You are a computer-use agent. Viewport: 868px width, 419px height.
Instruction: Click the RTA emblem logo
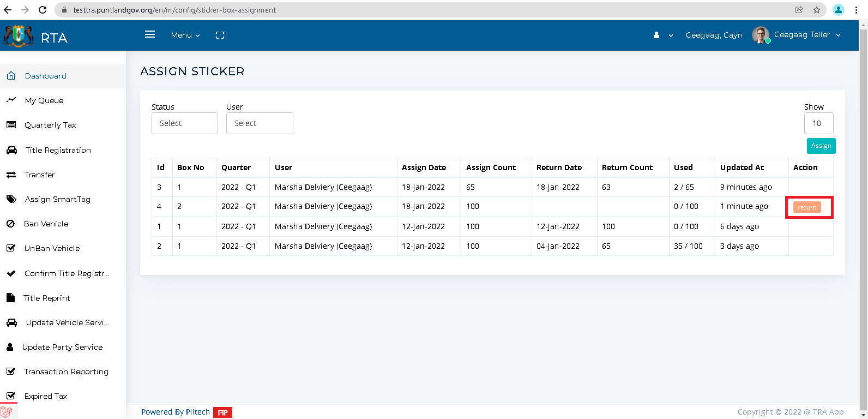[x=19, y=36]
